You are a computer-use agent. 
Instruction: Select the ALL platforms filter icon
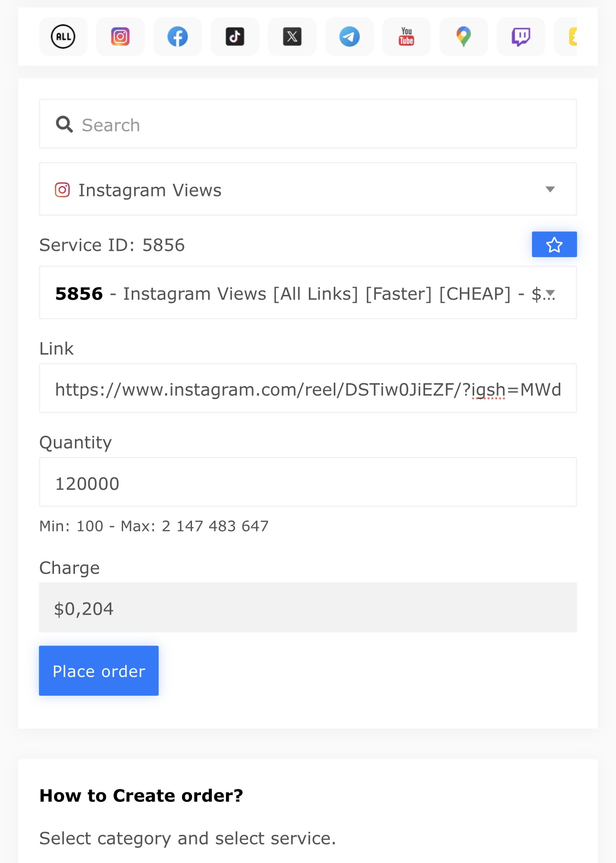pyautogui.click(x=63, y=37)
